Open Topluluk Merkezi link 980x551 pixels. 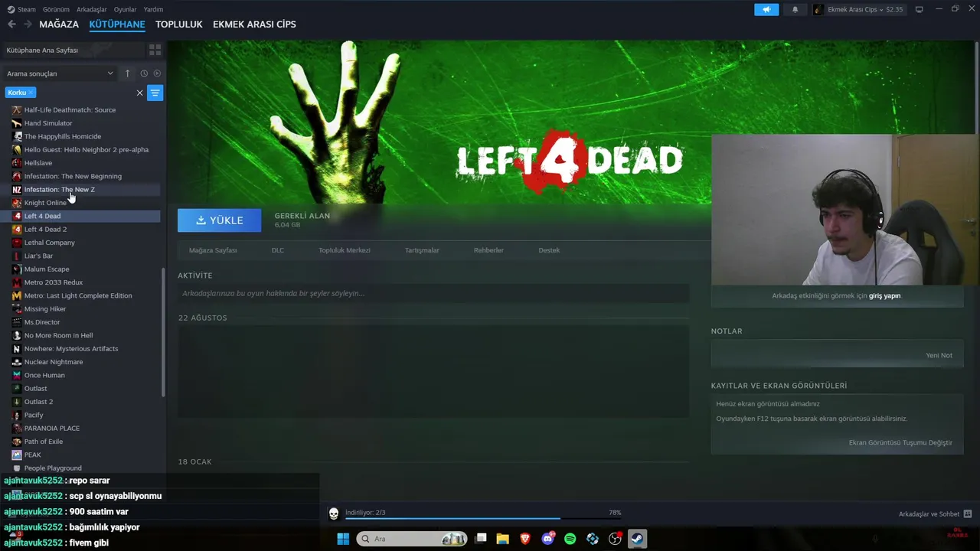pos(345,250)
